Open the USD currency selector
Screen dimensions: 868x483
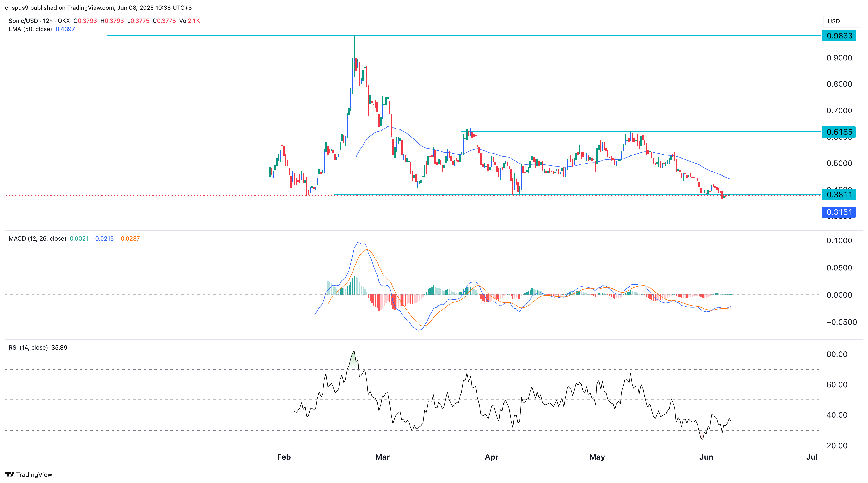tap(841, 21)
